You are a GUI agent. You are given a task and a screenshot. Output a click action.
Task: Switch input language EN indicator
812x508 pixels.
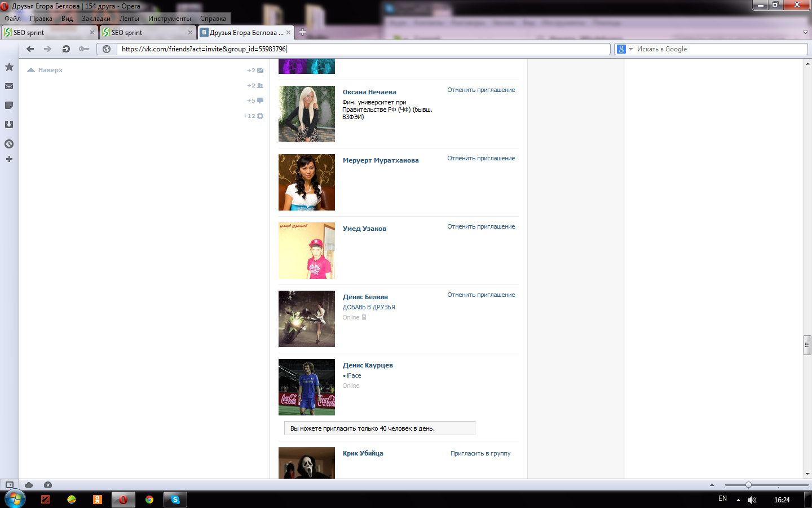(x=722, y=499)
